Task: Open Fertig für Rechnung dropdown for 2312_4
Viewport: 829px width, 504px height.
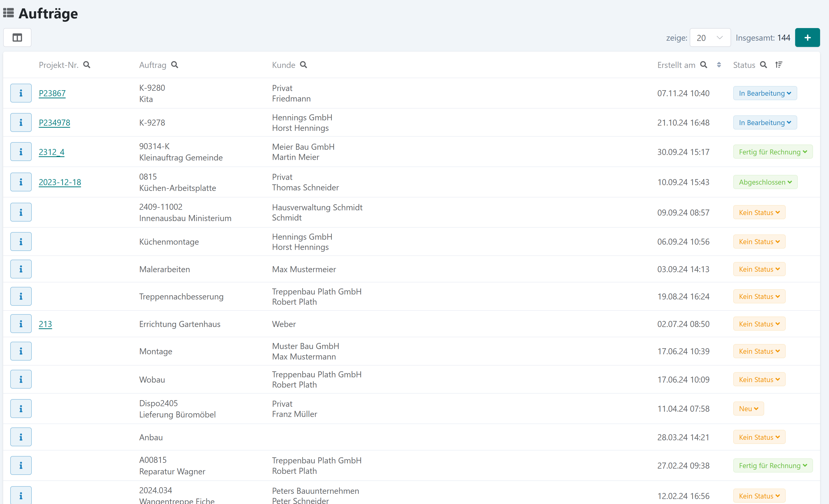Action: coord(773,152)
